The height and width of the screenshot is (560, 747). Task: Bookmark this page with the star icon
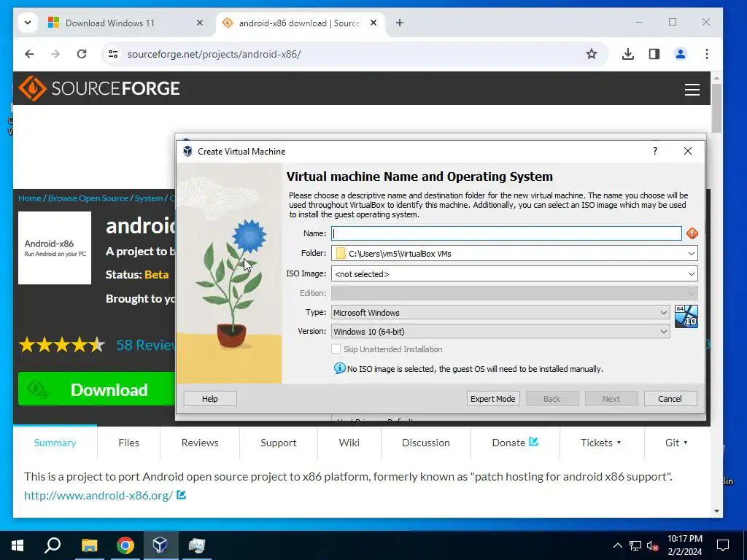point(591,54)
